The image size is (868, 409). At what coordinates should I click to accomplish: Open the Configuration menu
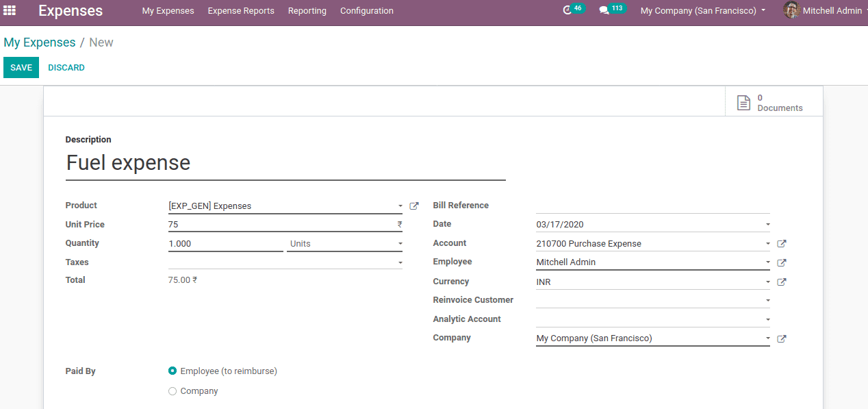click(367, 11)
